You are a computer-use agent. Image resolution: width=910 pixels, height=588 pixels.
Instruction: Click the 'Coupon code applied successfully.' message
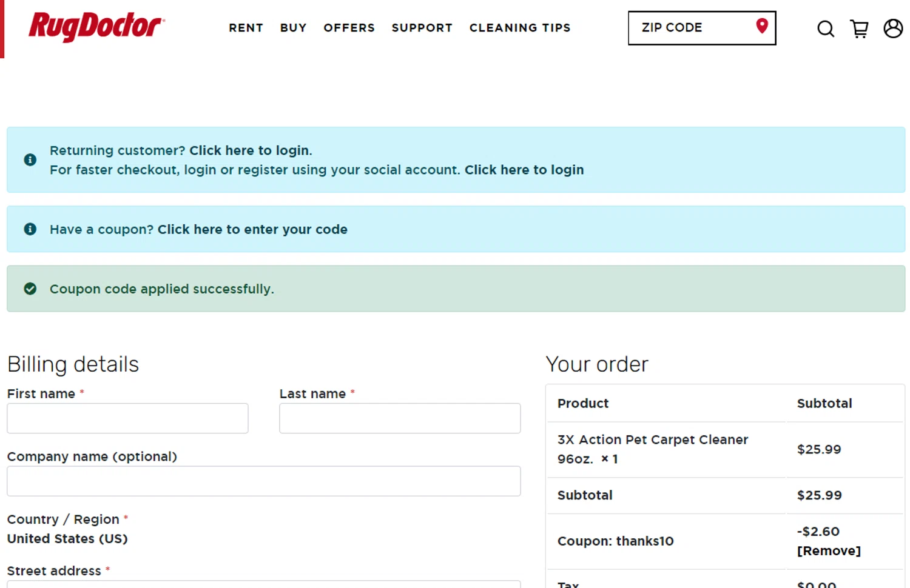(x=162, y=289)
